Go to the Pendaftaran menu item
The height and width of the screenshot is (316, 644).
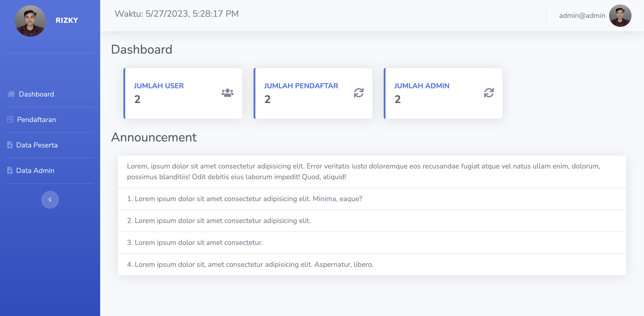click(x=36, y=119)
